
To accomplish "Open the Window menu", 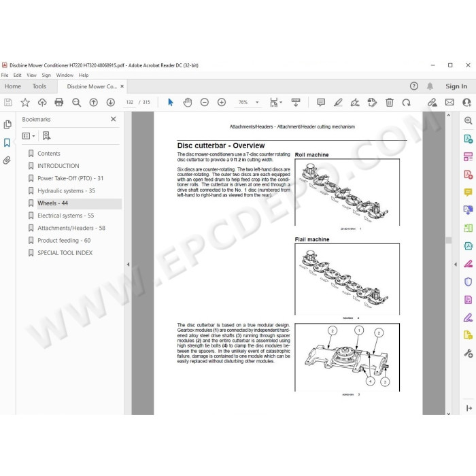I will pos(65,75).
